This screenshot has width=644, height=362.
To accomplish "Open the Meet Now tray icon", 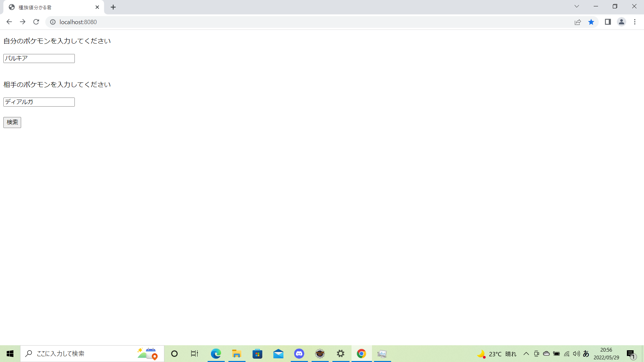I will pos(536,354).
